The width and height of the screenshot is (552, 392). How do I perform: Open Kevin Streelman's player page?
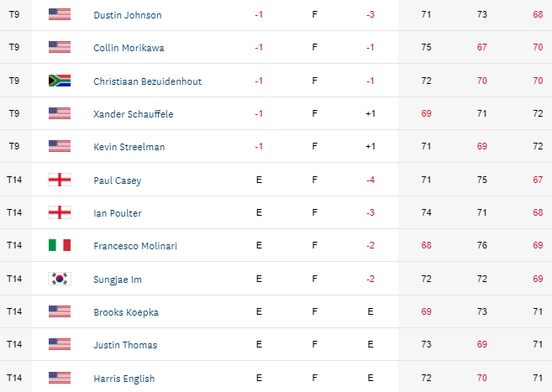click(x=129, y=147)
